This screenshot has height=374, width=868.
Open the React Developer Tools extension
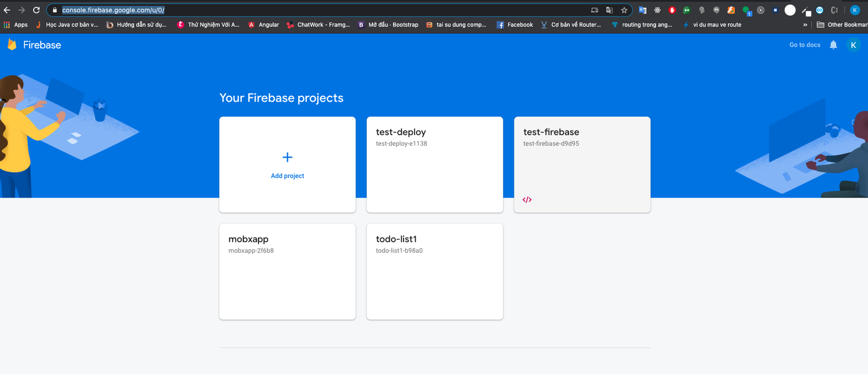[x=657, y=10]
